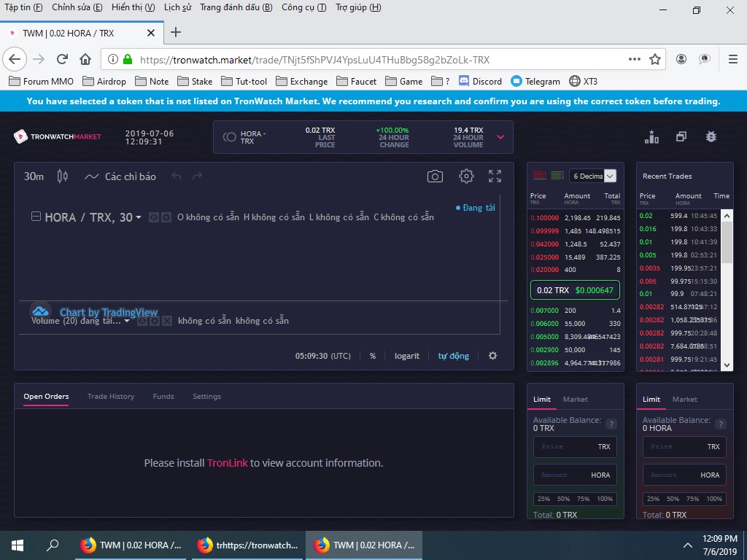Click Amount field in buy panel

click(575, 475)
